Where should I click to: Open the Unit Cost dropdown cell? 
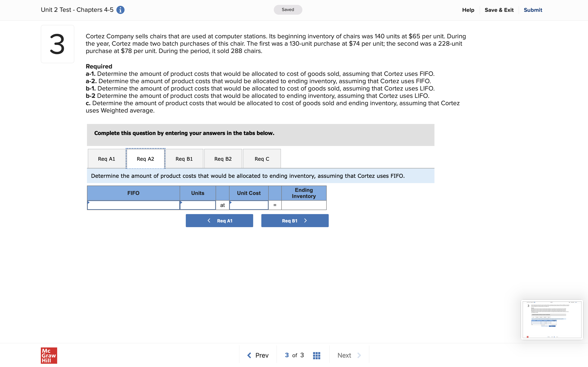[x=248, y=205]
